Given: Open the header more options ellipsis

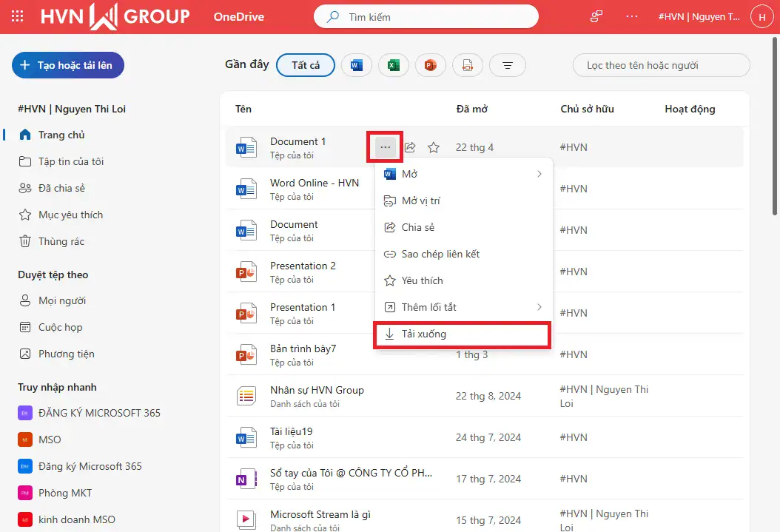Looking at the screenshot, I should [x=631, y=16].
